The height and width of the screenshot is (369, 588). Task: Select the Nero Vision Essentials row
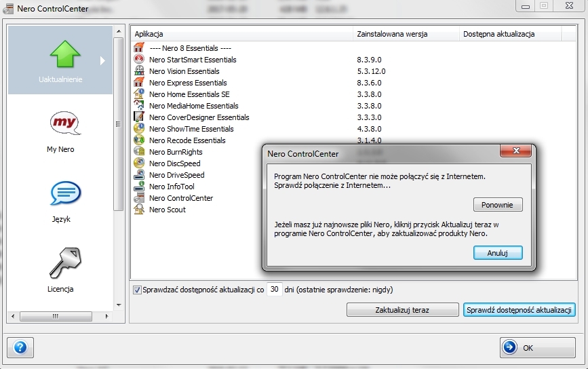[x=354, y=71]
